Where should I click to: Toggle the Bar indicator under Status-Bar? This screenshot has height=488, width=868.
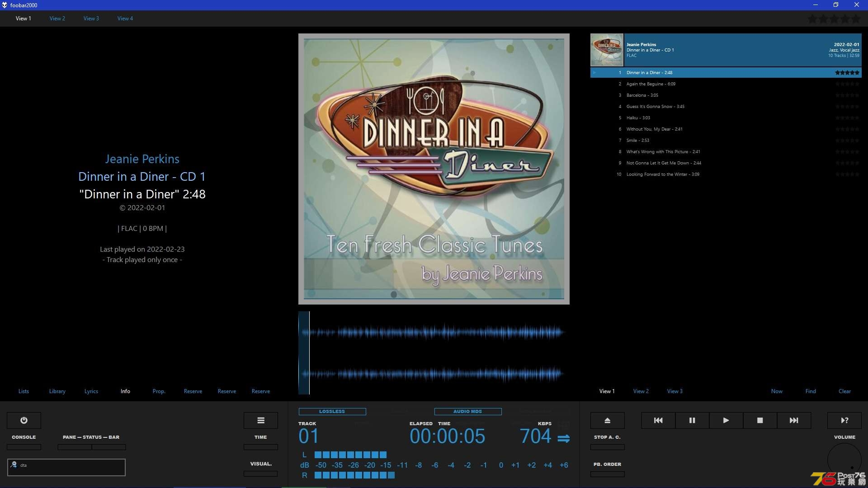pos(109,447)
